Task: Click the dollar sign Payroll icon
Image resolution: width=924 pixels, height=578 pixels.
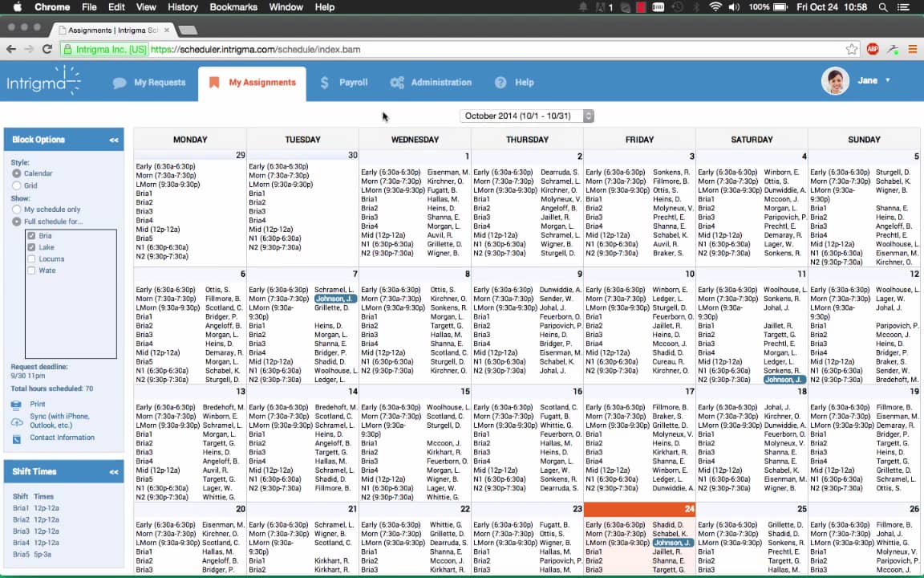Action: [x=324, y=83]
